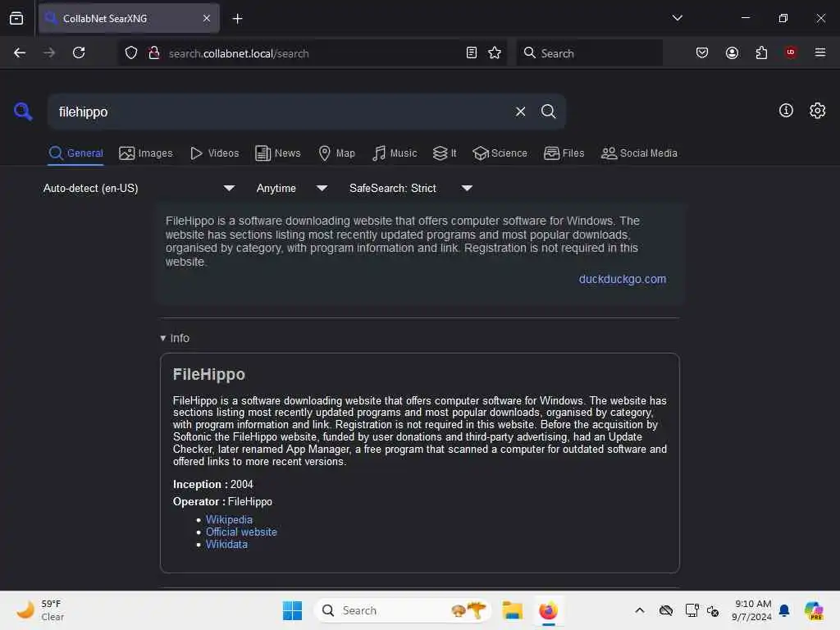The image size is (840, 630).
Task: Toggle Reader View icon
Action: pyautogui.click(x=472, y=52)
